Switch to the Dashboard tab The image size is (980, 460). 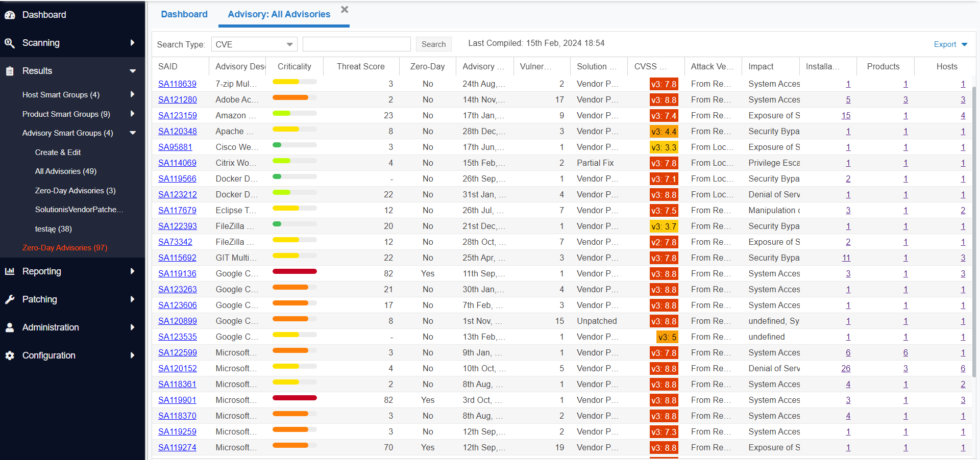click(x=184, y=14)
